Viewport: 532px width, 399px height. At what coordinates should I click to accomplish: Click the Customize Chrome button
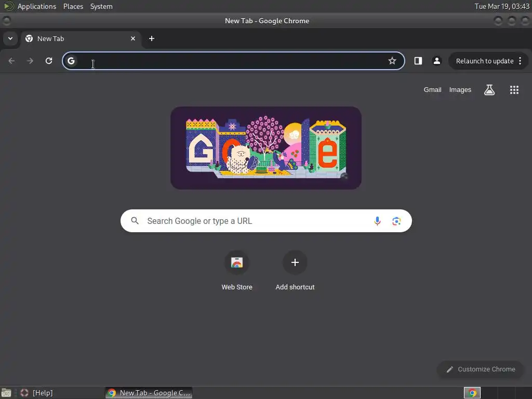coord(481,369)
